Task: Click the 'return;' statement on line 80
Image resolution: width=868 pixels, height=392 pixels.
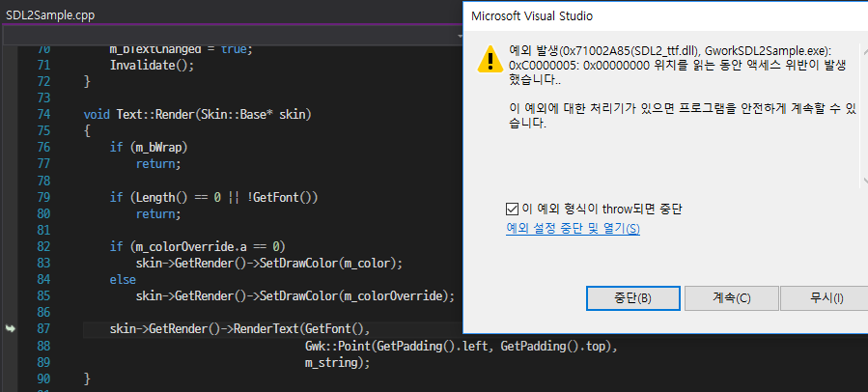Action: pyautogui.click(x=158, y=213)
